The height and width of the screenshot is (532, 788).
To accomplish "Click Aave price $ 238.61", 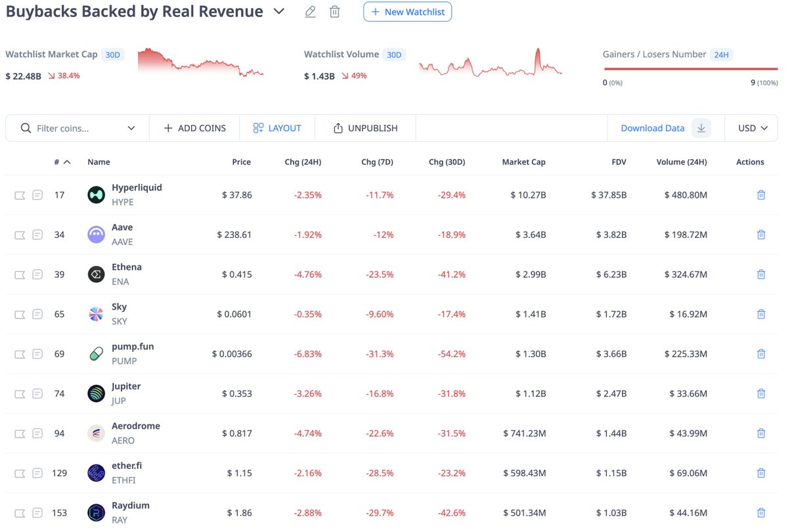I will click(234, 234).
